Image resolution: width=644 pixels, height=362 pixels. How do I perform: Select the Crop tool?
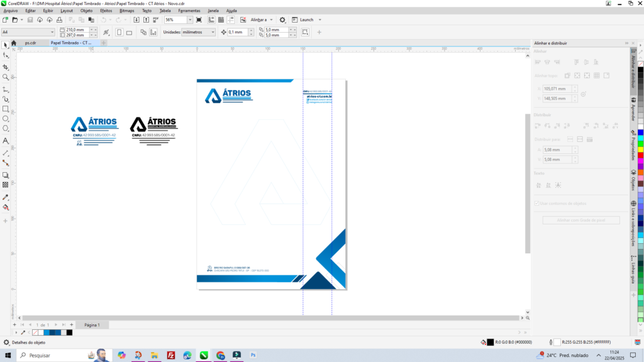point(5,67)
